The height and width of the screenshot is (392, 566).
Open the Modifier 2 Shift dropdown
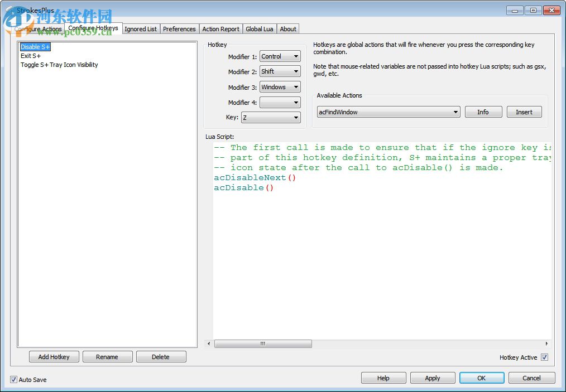pyautogui.click(x=280, y=71)
